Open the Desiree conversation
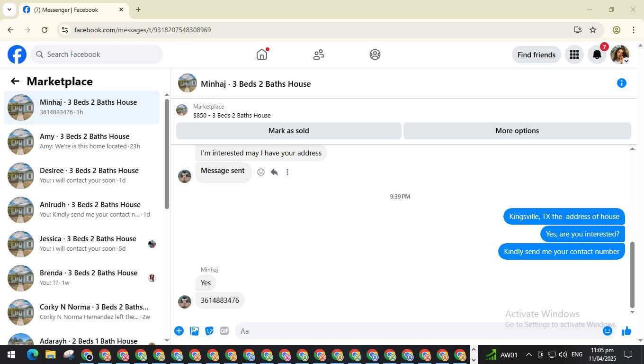Image resolution: width=644 pixels, height=364 pixels. pyautogui.click(x=81, y=176)
